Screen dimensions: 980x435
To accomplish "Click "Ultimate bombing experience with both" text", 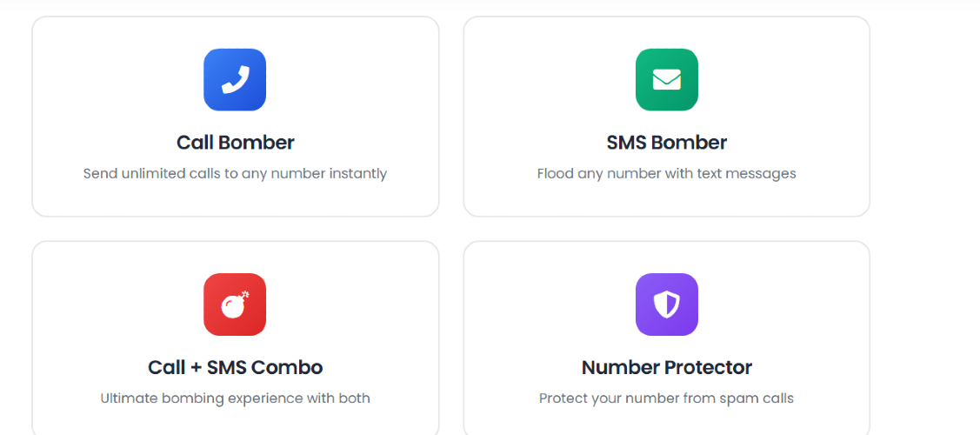I will (235, 398).
